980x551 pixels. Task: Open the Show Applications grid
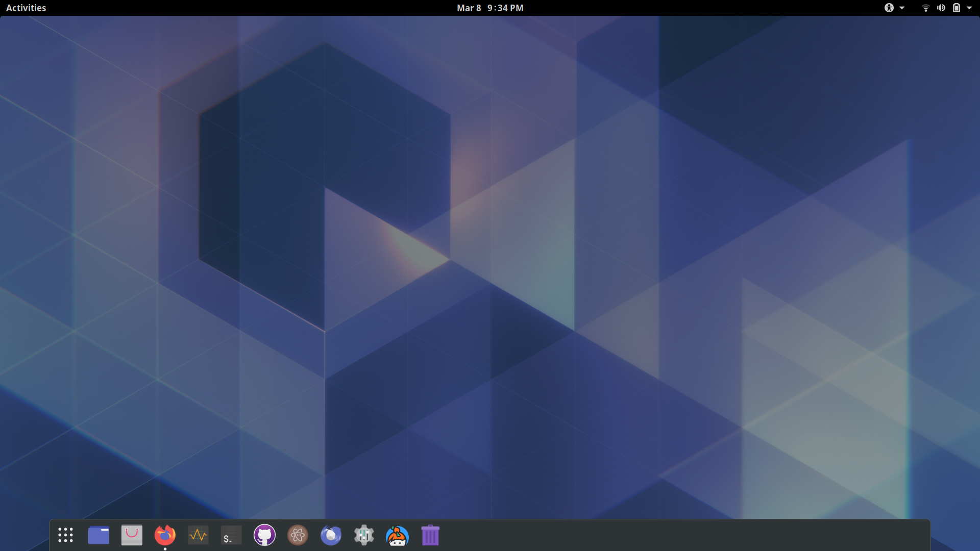(65, 535)
